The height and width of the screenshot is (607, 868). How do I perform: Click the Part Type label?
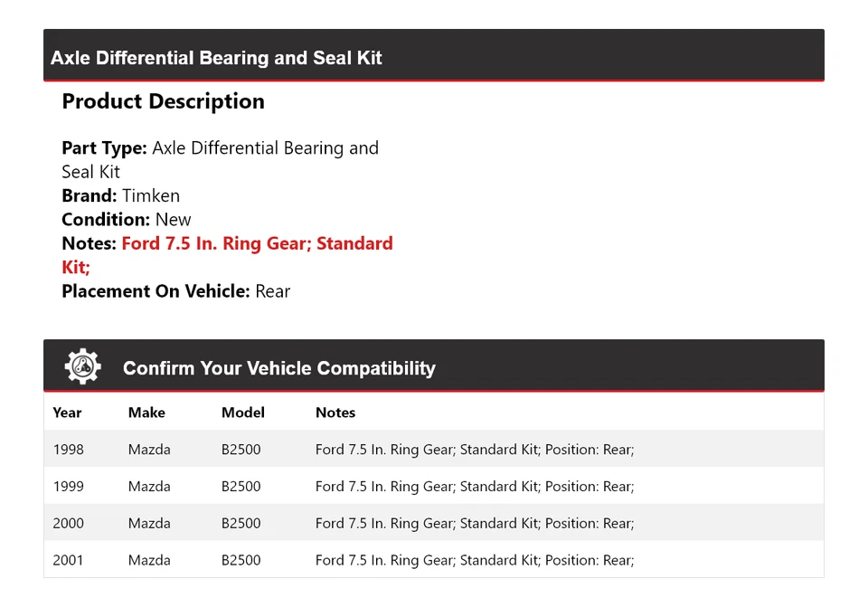click(104, 148)
